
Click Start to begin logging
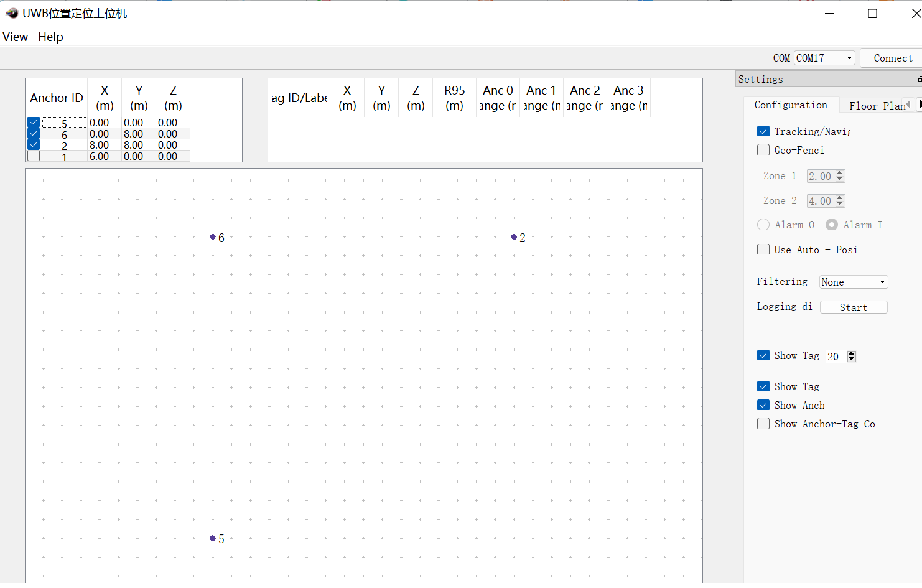point(853,307)
